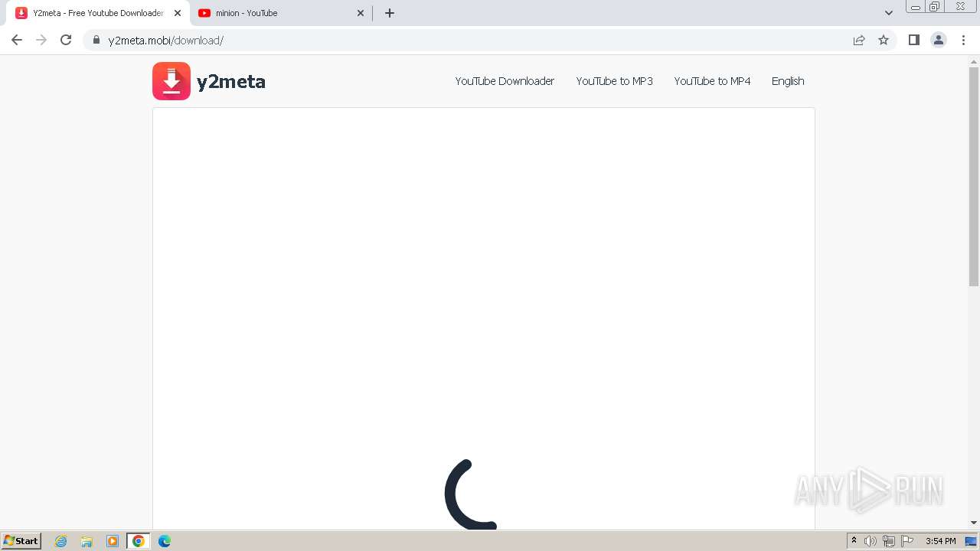Close the Y2meta tab
This screenshot has height=551, width=980.
click(x=178, y=13)
